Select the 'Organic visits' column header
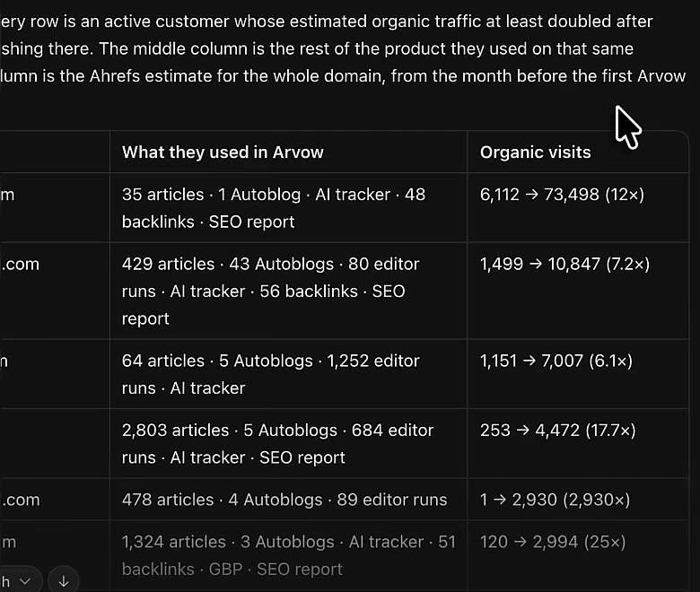 coord(535,152)
